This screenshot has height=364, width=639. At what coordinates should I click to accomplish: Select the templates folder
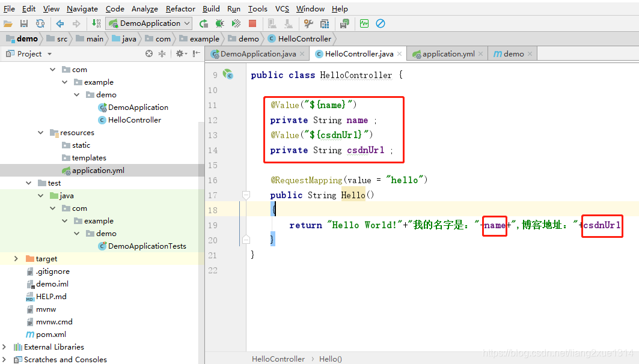tap(84, 157)
